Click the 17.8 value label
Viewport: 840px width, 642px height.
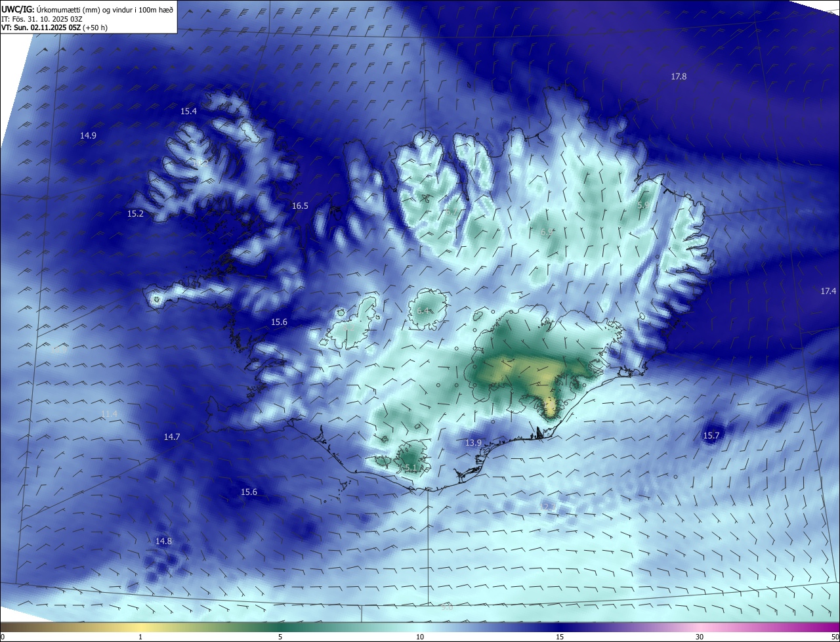pyautogui.click(x=679, y=77)
